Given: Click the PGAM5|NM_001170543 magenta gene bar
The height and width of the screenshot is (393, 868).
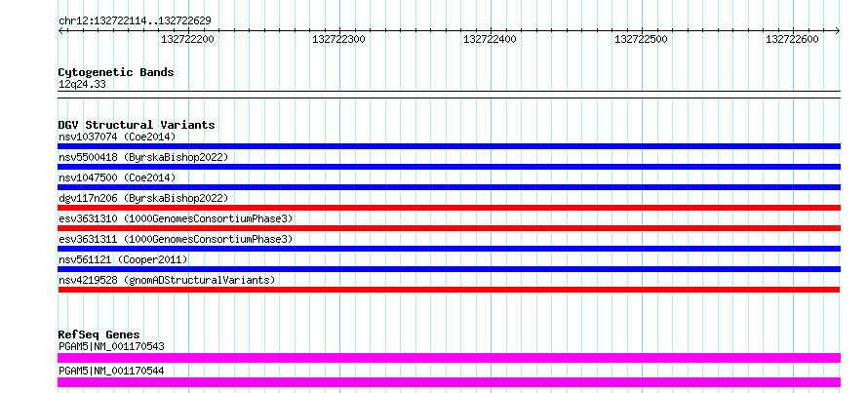Looking at the screenshot, I should [x=449, y=358].
